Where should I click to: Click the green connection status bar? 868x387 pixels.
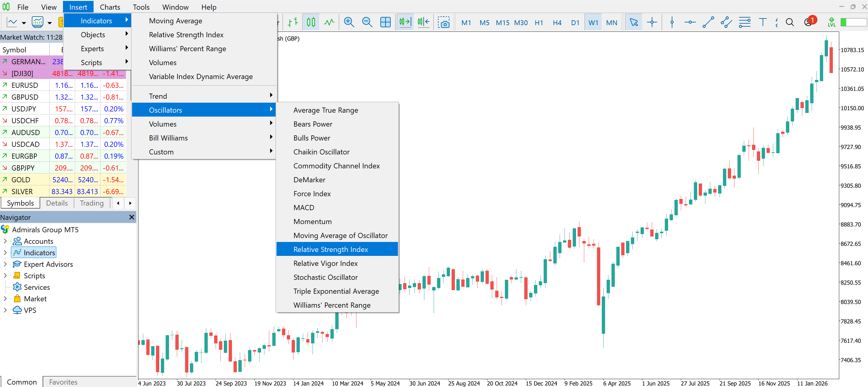pos(853,23)
